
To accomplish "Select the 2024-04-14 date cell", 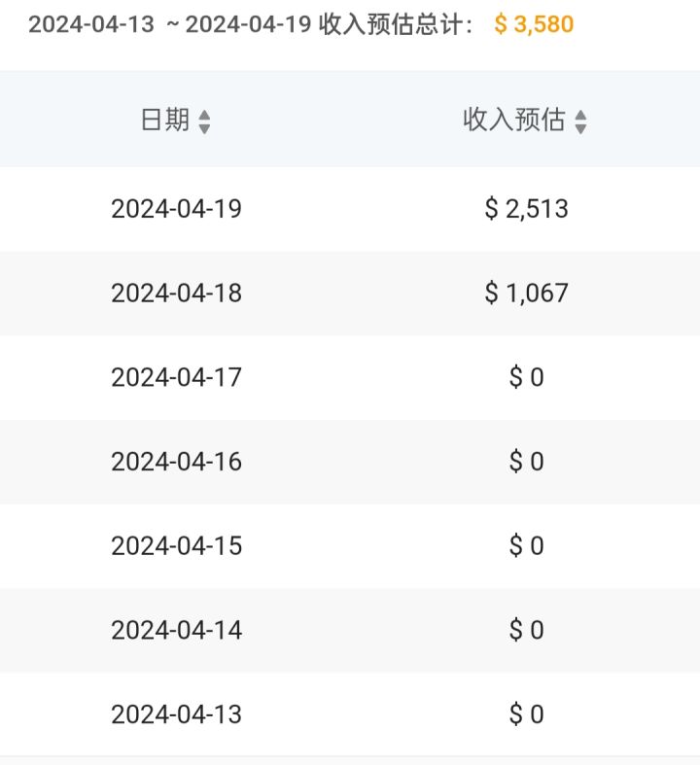I will coord(177,630).
